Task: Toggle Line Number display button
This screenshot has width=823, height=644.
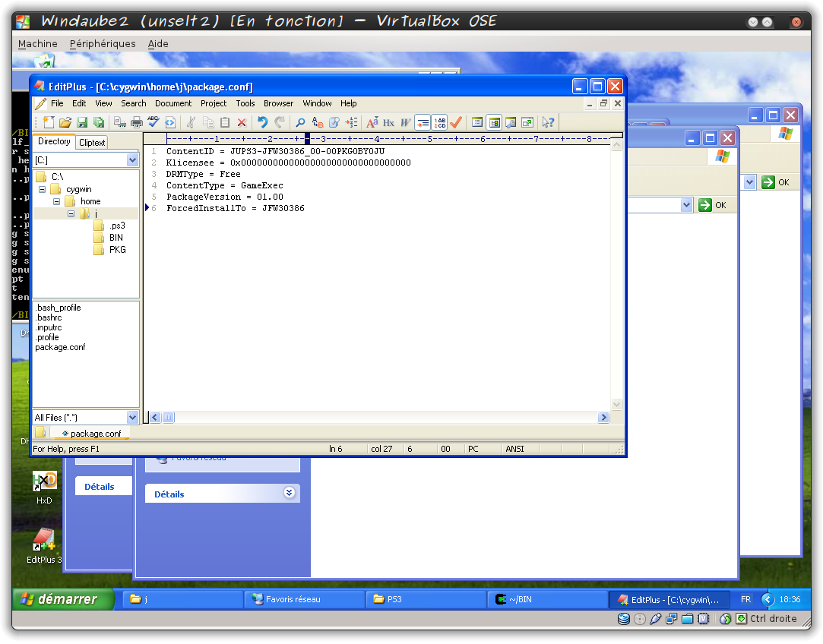Action: pyautogui.click(x=439, y=123)
